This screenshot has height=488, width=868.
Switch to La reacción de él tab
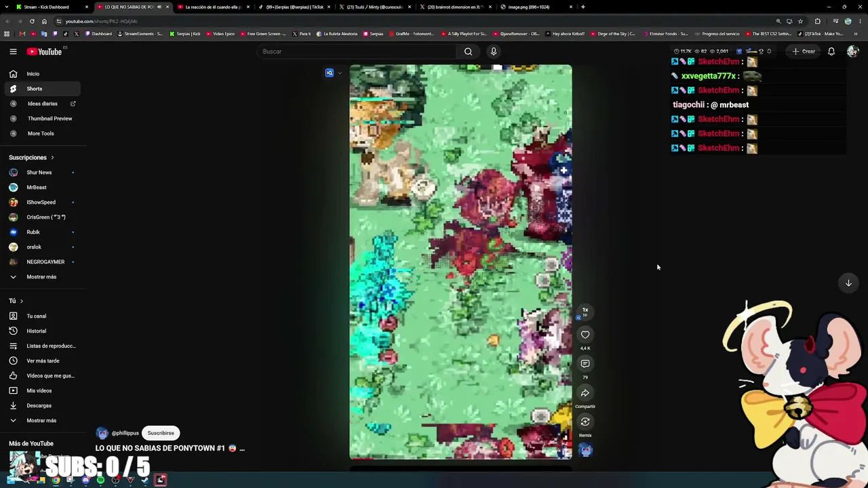point(212,7)
